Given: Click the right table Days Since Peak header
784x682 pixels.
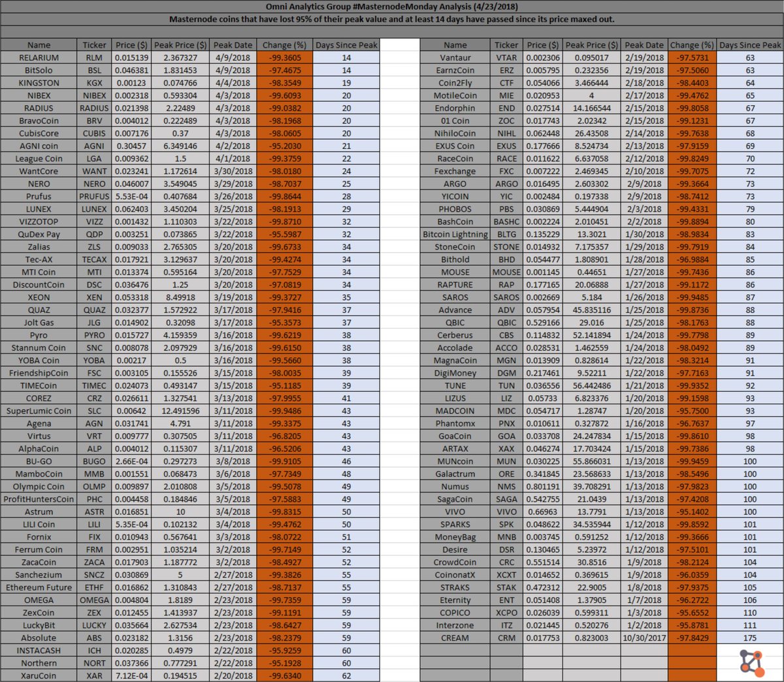Looking at the screenshot, I should tap(750, 45).
